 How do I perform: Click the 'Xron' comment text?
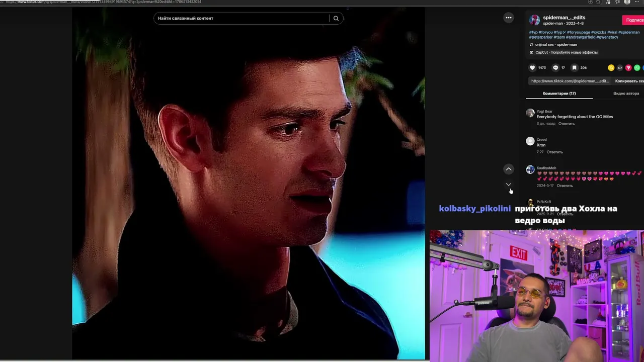tap(541, 145)
